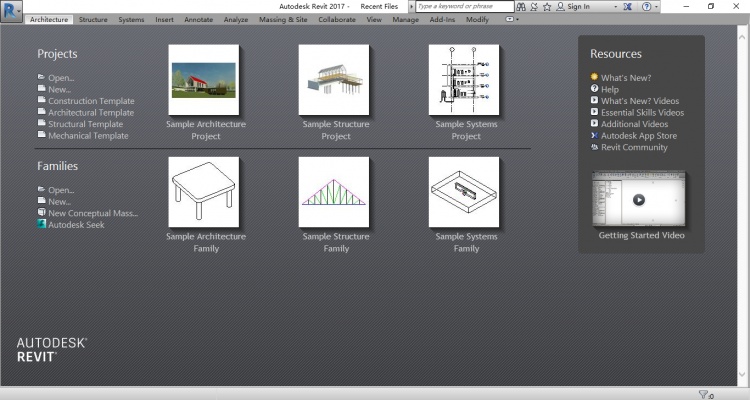Viewport: 750px width, 400px height.
Task: Click the Favorites star icon
Action: pos(546,6)
